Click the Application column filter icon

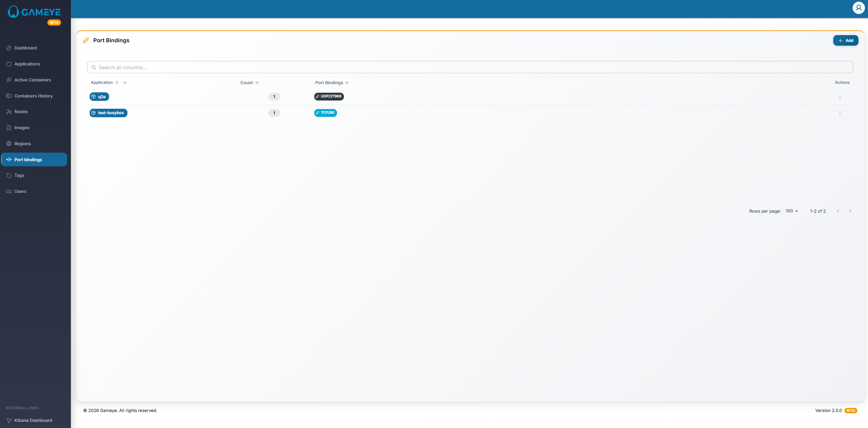tap(125, 83)
